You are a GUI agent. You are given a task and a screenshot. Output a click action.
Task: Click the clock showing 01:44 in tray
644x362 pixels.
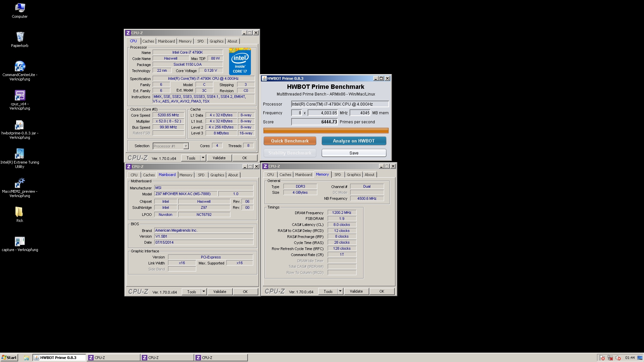click(630, 358)
